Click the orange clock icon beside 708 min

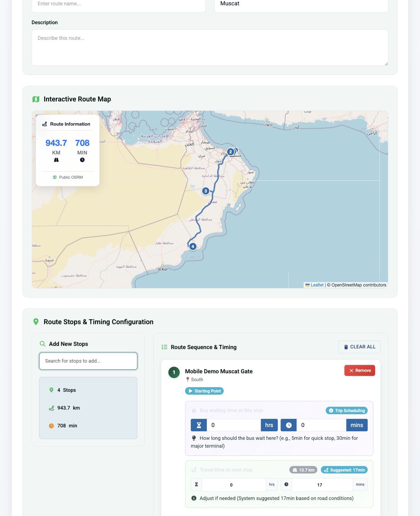[x=51, y=426]
